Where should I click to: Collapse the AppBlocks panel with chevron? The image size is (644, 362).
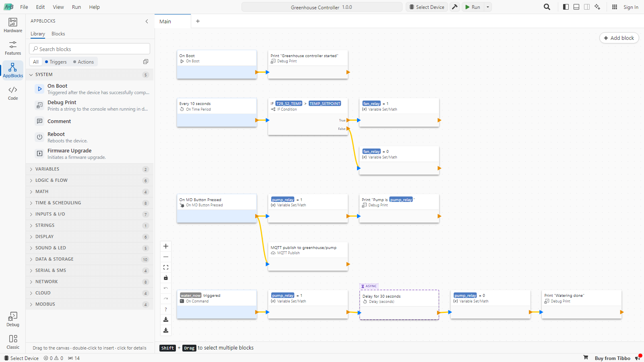click(147, 21)
